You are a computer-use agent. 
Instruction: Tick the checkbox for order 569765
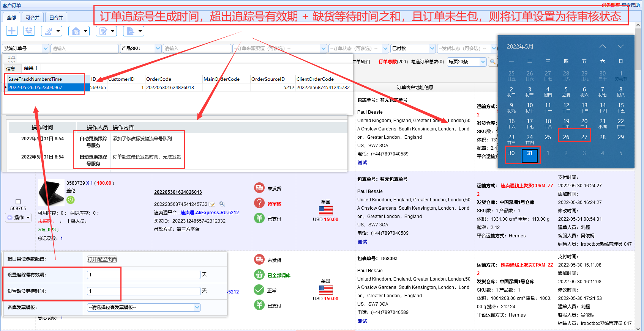pyautogui.click(x=18, y=202)
